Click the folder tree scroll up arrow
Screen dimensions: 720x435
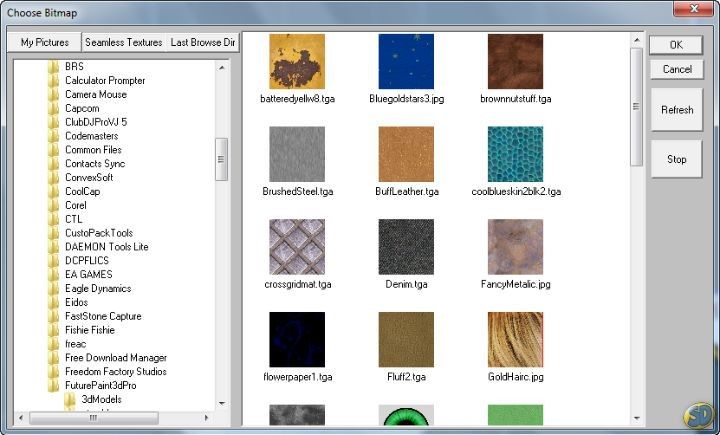pos(222,67)
